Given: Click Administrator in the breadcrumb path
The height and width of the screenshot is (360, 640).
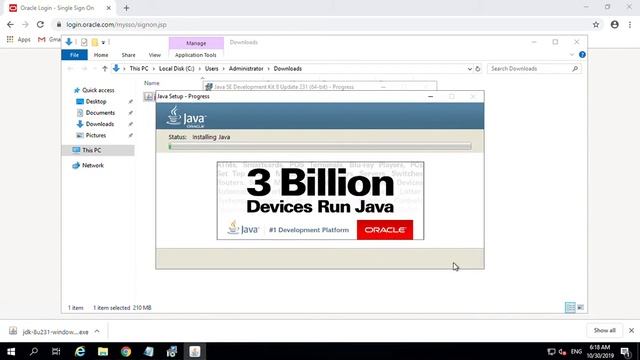Looking at the screenshot, I should pos(246,69).
